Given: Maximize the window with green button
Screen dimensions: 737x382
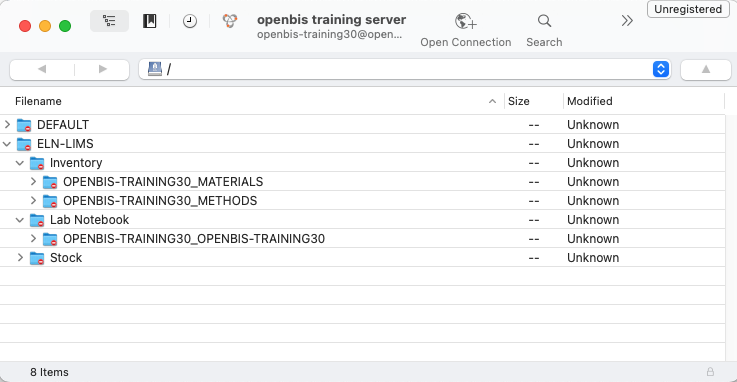Looking at the screenshot, I should pos(65,26).
